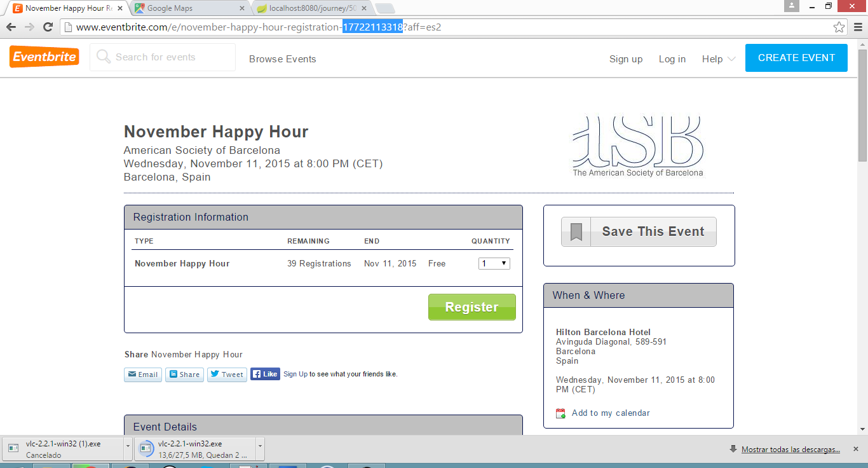Click 'American Society of Barcelona' organizer text
The width and height of the screenshot is (868, 468).
pos(201,151)
